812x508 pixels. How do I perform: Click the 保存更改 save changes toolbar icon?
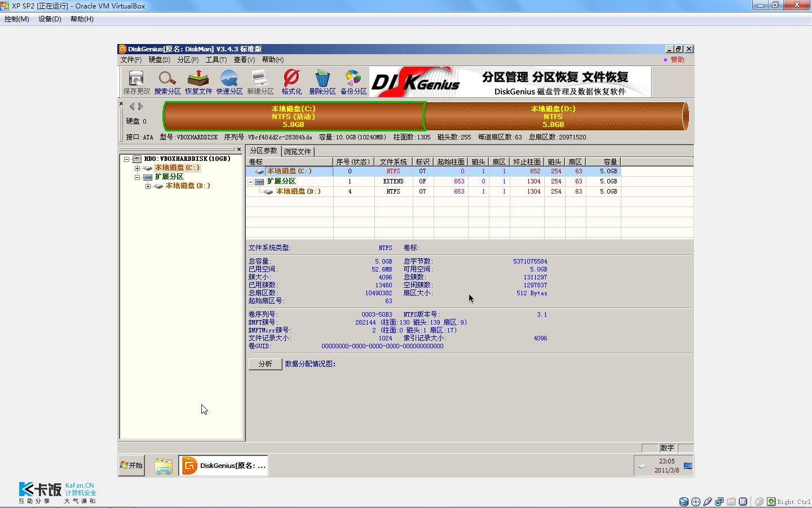(136, 82)
